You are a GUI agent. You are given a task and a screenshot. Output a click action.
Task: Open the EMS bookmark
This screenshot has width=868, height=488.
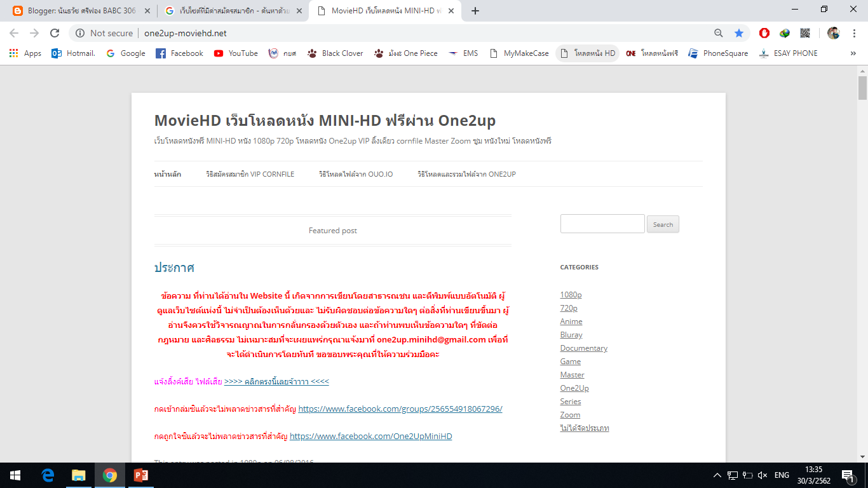463,53
